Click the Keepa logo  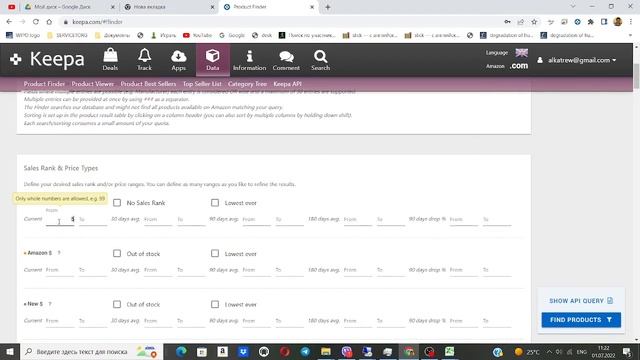tap(47, 60)
